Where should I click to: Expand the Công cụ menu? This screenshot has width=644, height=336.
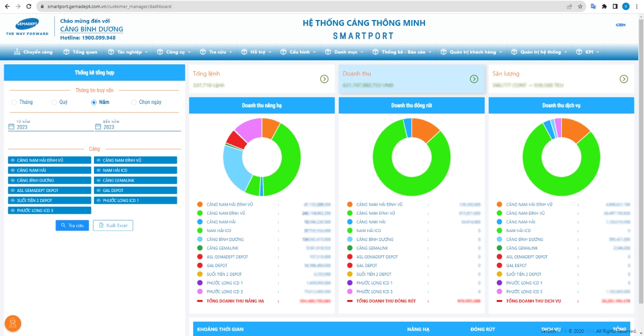173,52
